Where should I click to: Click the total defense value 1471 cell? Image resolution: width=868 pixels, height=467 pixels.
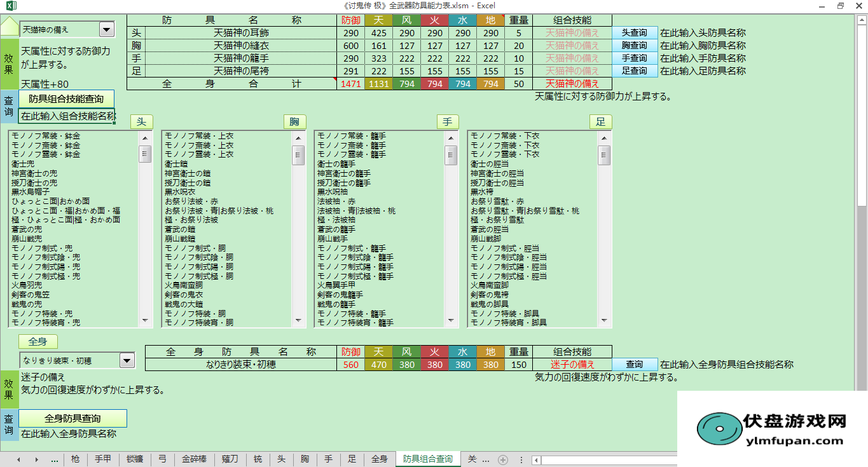350,84
